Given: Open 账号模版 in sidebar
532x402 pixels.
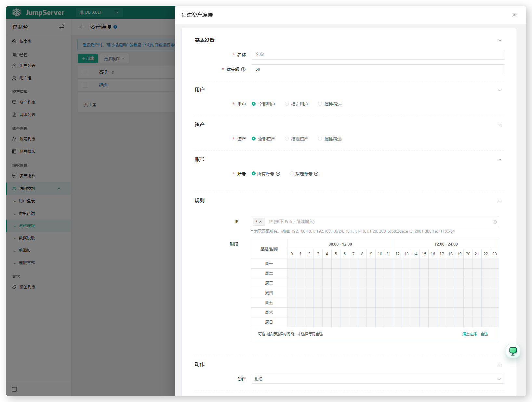Looking at the screenshot, I should pyautogui.click(x=38, y=152).
